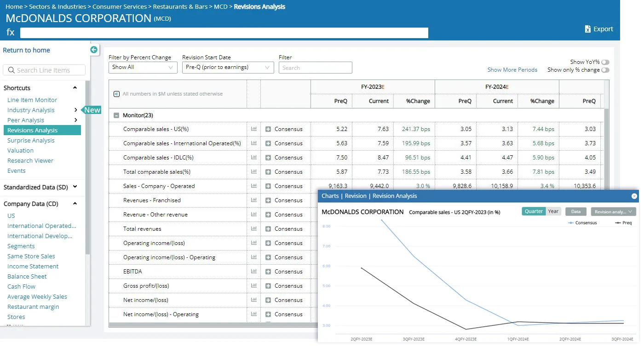644x347 pixels.
Task: Go to Restaurants & Bars breadcrumb
Action: [x=181, y=6]
